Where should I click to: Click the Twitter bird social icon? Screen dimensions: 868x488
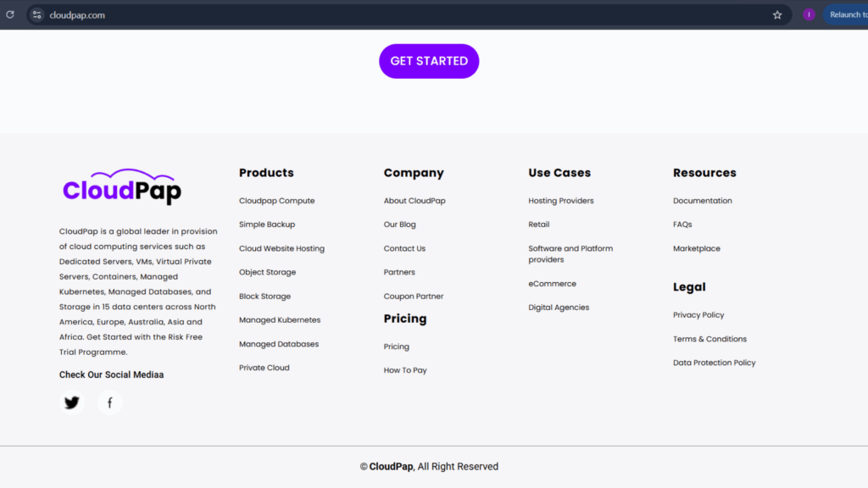[72, 402]
